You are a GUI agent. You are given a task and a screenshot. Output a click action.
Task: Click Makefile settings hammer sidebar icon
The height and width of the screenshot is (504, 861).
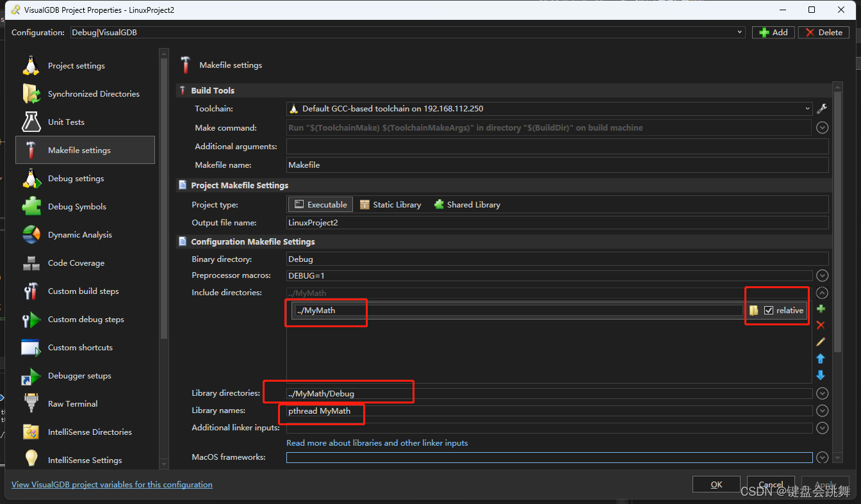31,150
